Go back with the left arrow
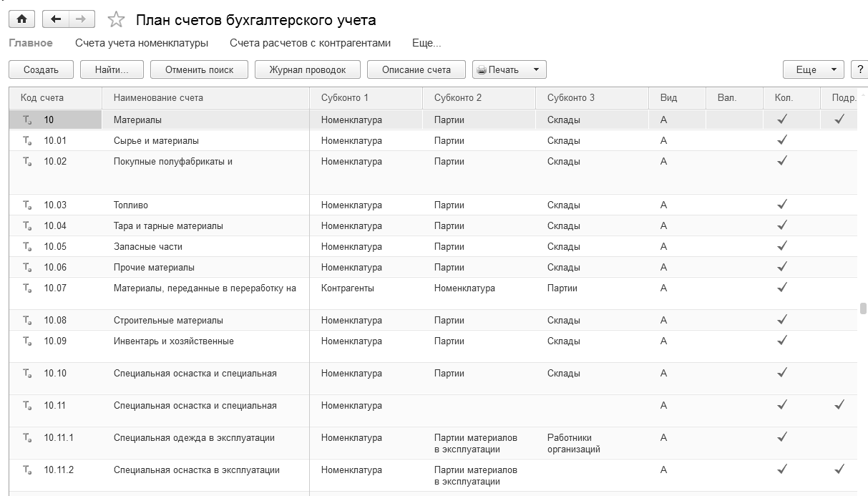Screen dimensions: 868x496 (57, 20)
